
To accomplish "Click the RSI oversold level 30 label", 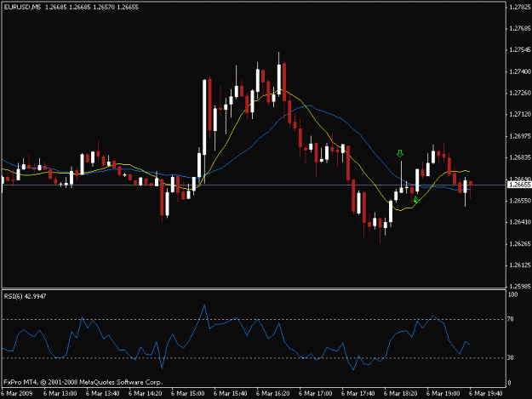I will 511,357.
